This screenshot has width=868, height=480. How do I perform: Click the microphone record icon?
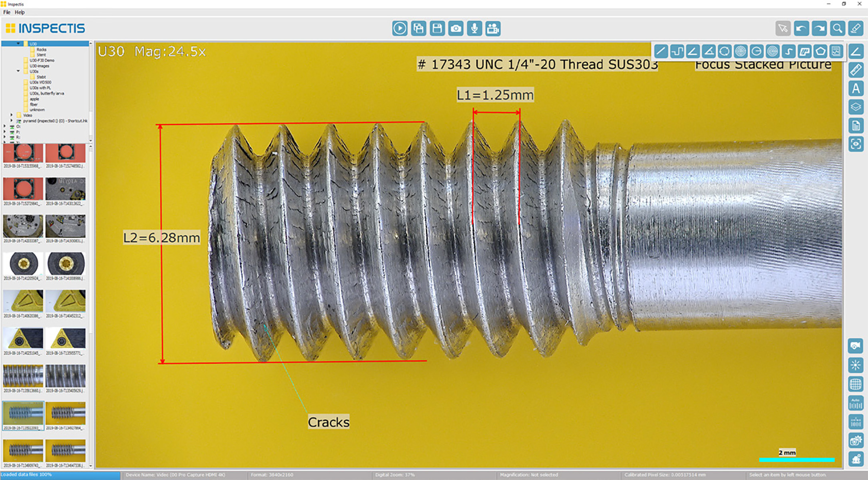474,29
